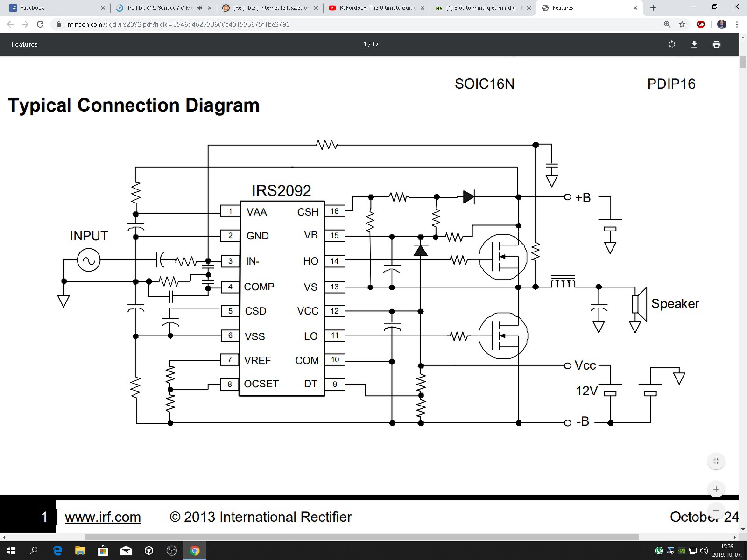Click the Speaker label in the diagram
The image size is (747, 560).
coord(675,304)
